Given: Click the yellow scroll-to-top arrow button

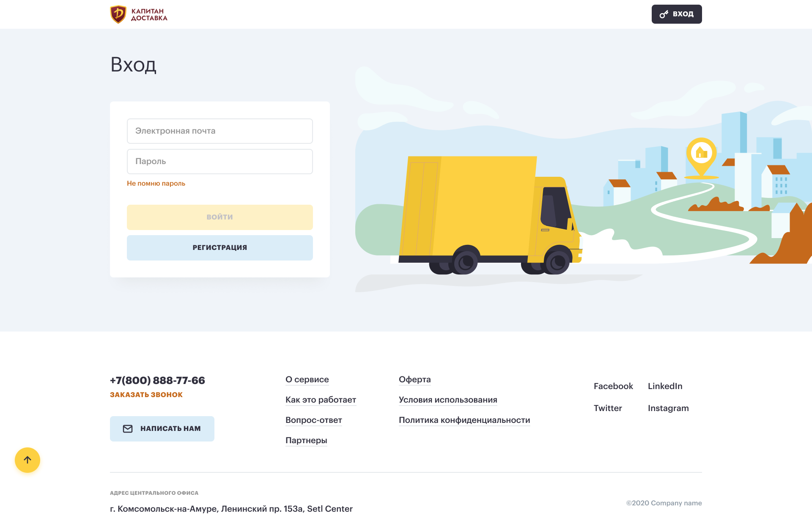Looking at the screenshot, I should pyautogui.click(x=27, y=460).
